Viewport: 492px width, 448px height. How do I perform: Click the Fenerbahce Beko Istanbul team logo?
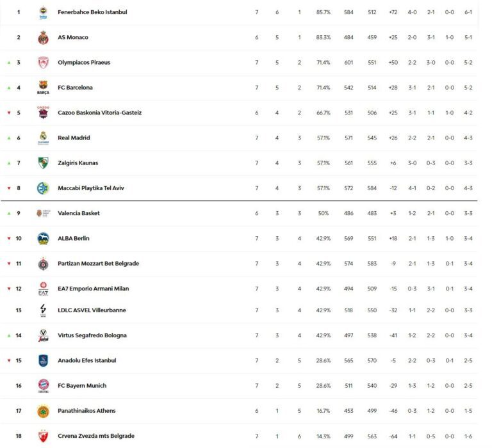(x=43, y=12)
